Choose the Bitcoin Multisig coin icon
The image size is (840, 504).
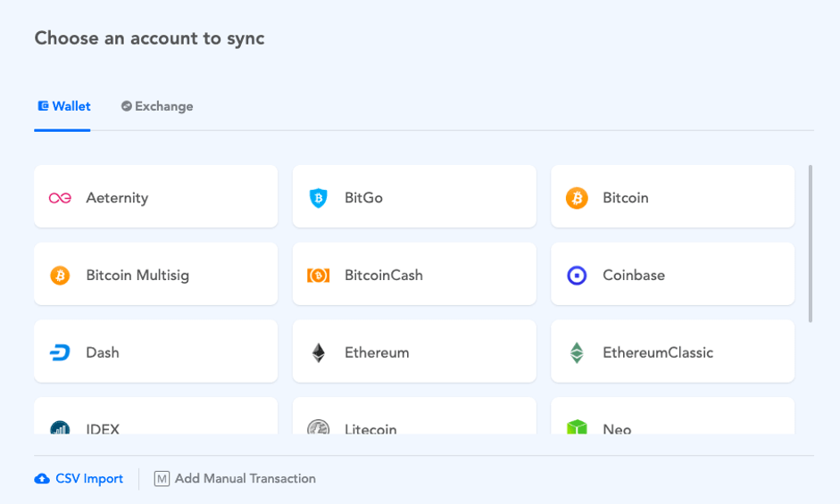click(x=60, y=276)
